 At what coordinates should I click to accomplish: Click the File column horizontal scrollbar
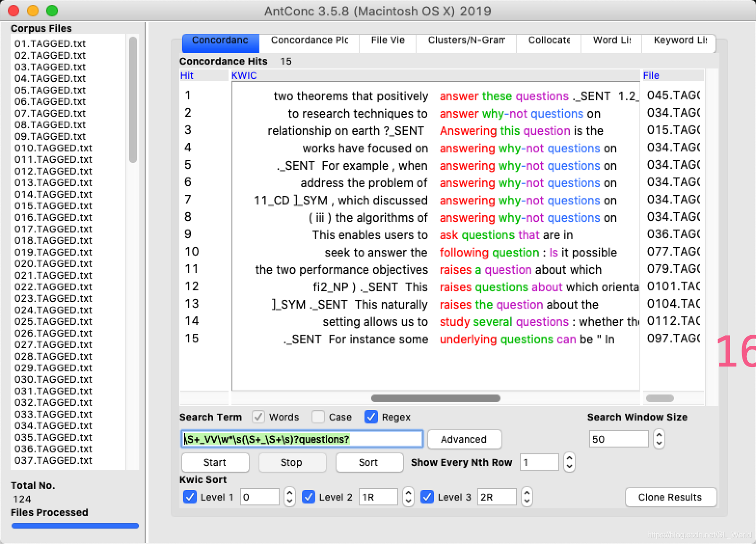(660, 398)
